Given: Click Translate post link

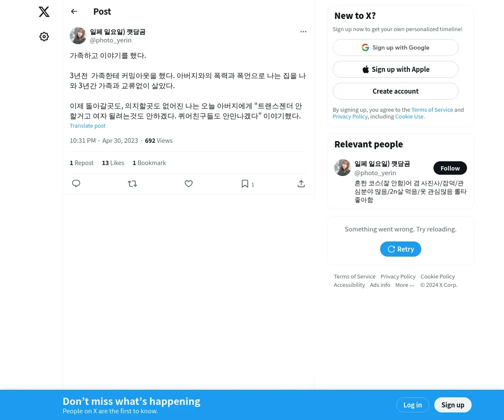Looking at the screenshot, I should click(87, 126).
